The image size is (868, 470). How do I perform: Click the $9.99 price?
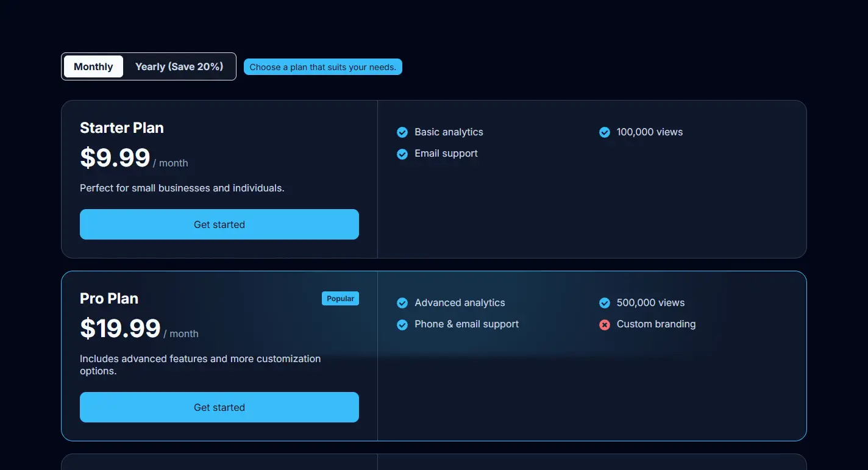115,158
